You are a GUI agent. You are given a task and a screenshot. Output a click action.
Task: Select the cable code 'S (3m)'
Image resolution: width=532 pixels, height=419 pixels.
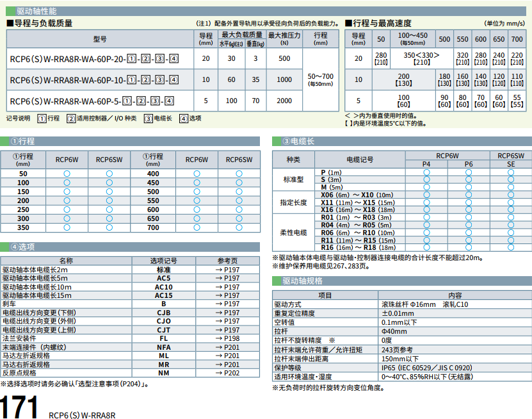point(331,179)
